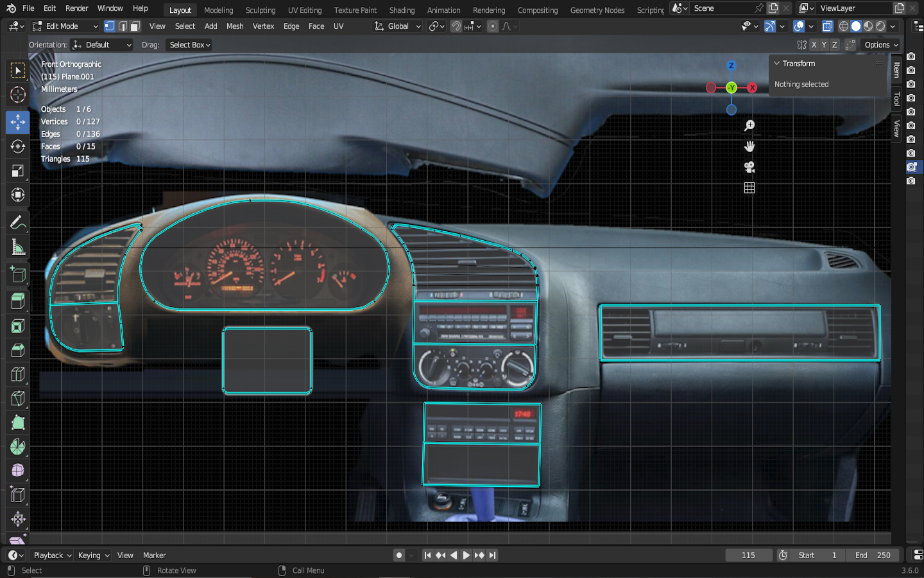Click the current frame field showing 115
The width and height of the screenshot is (924, 578).
(x=749, y=556)
